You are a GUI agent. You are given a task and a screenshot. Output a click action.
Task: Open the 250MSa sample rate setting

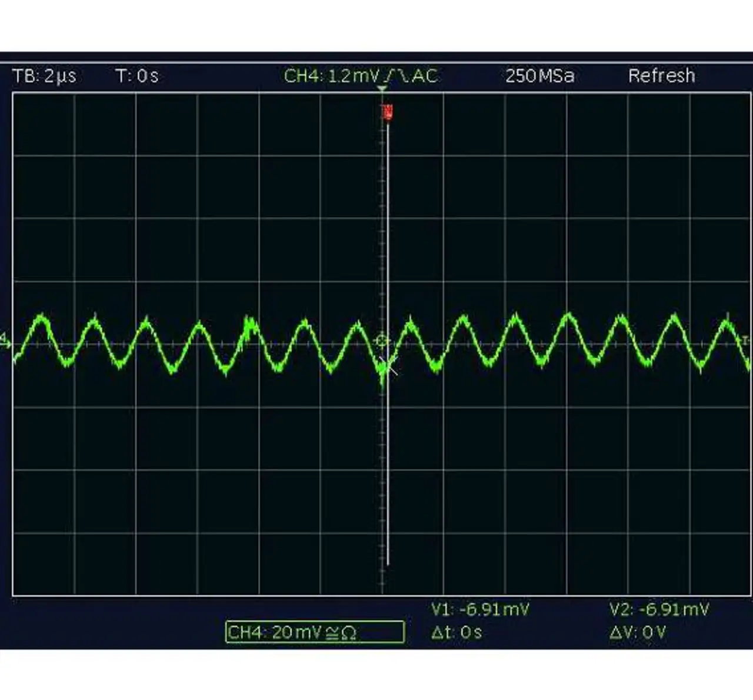539,76
